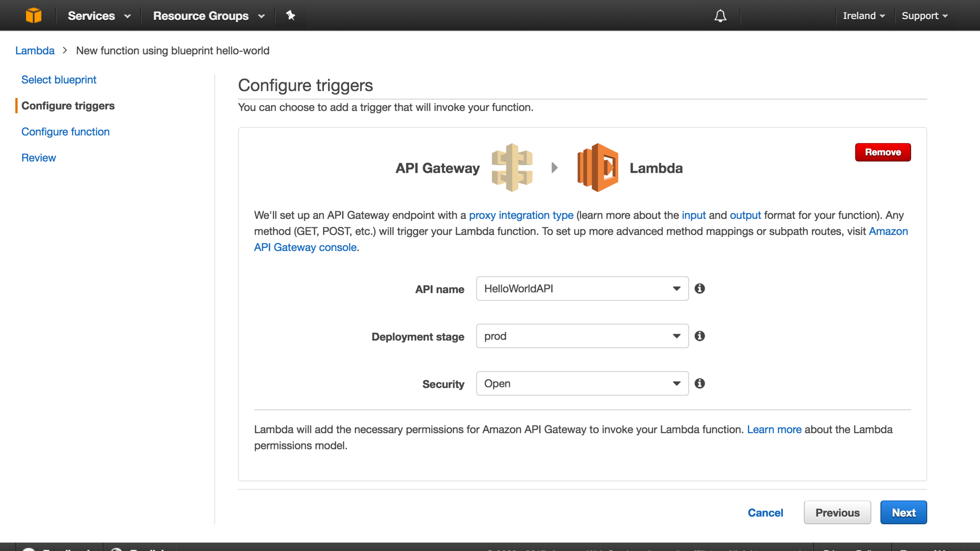This screenshot has height=551, width=980.
Task: Open the API name dropdown HelloWorldAPI
Action: point(582,289)
